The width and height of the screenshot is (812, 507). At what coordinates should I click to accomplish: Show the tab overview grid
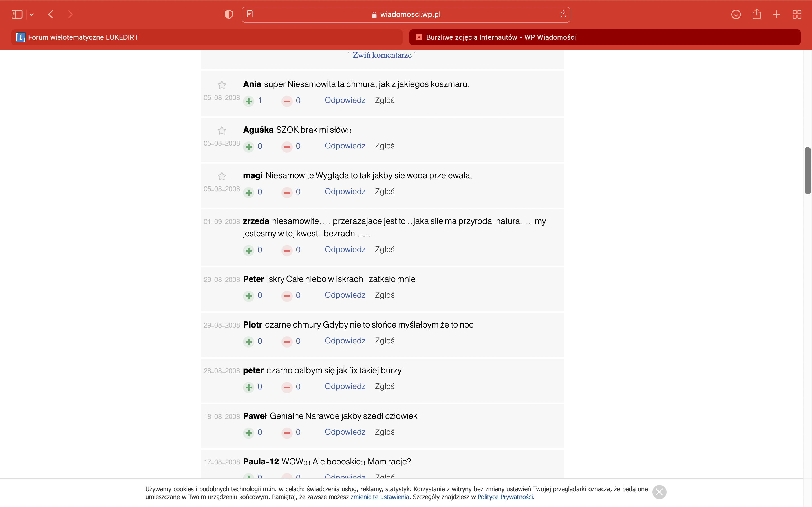click(x=797, y=14)
